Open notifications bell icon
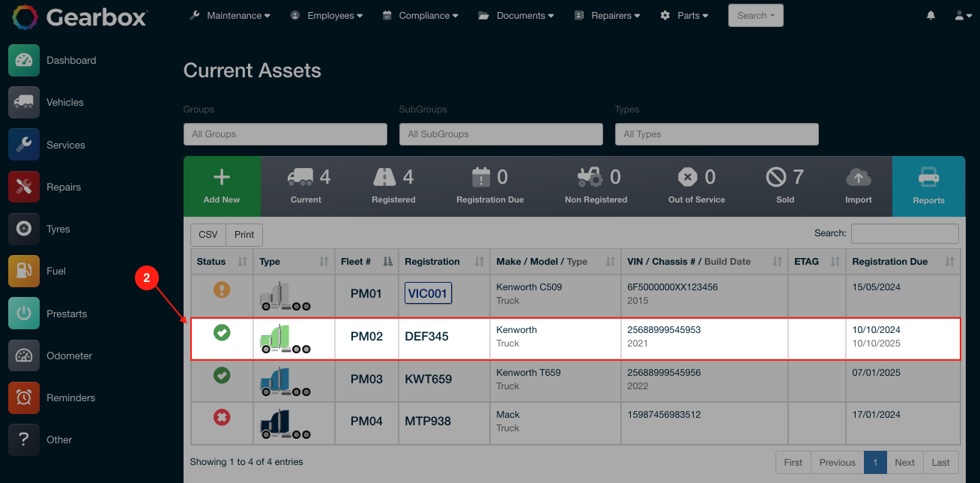Viewport: 980px width, 483px height. pyautogui.click(x=931, y=15)
